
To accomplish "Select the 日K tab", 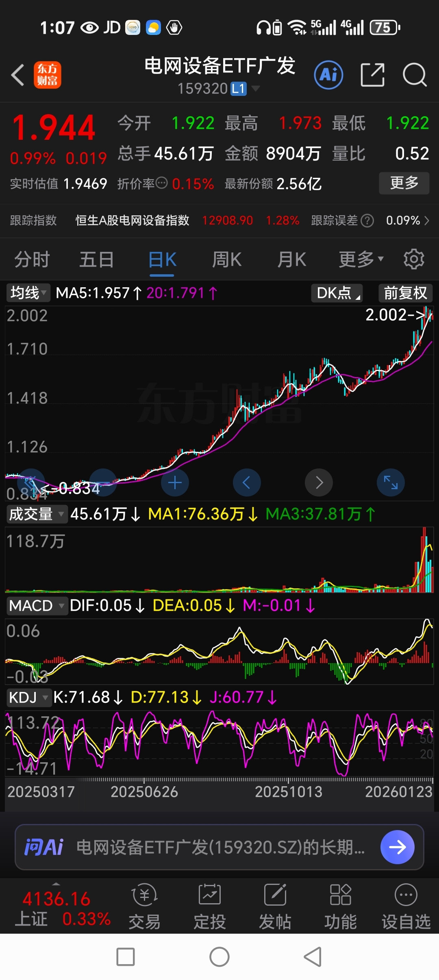I will pos(162,259).
